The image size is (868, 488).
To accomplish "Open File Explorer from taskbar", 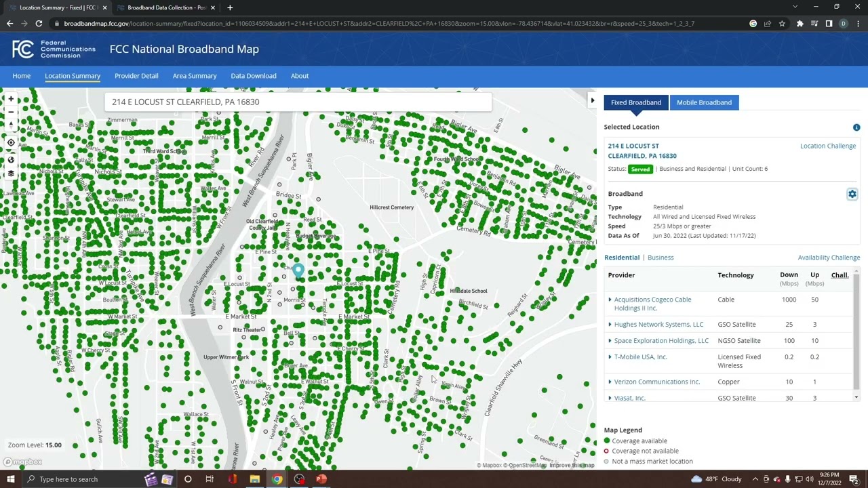I will [254, 479].
